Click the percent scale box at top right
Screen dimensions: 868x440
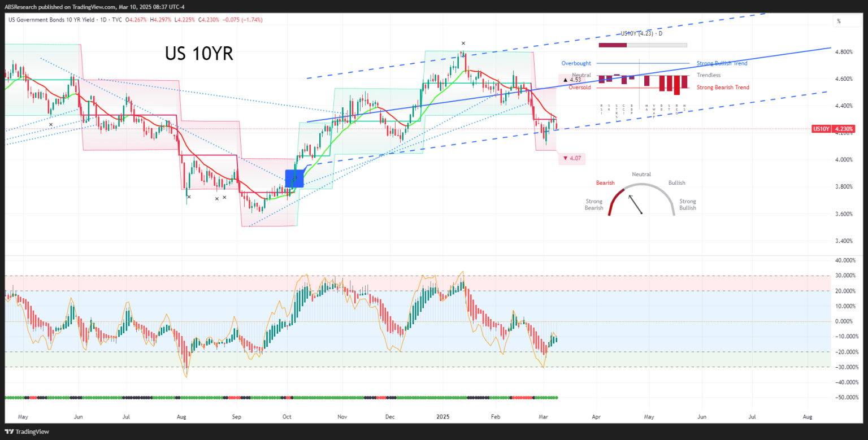click(x=839, y=21)
